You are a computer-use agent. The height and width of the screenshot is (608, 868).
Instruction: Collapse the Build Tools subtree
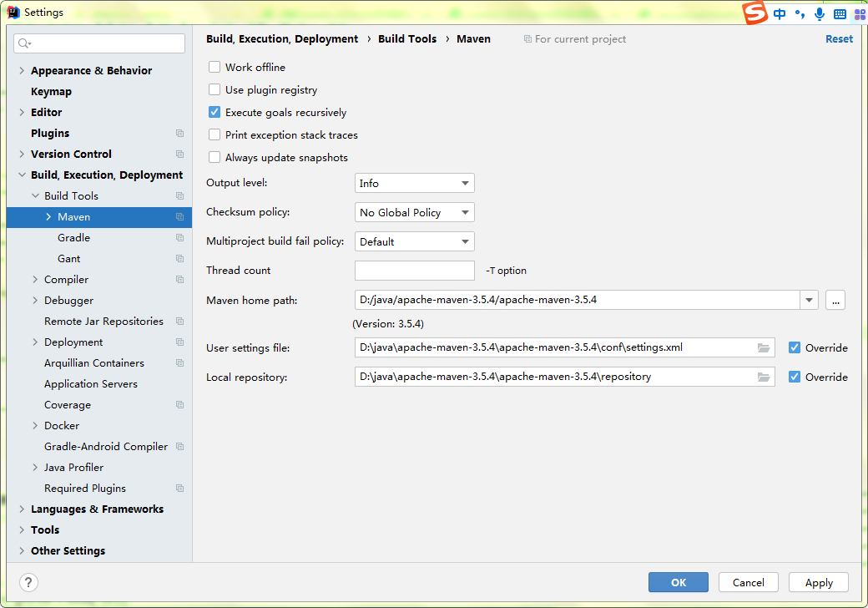tap(35, 196)
